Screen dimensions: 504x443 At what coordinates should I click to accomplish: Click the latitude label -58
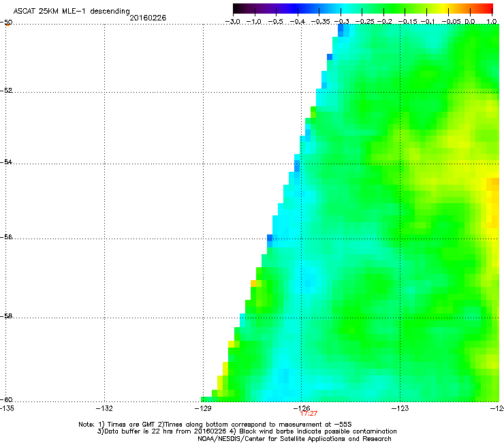(x=6, y=316)
